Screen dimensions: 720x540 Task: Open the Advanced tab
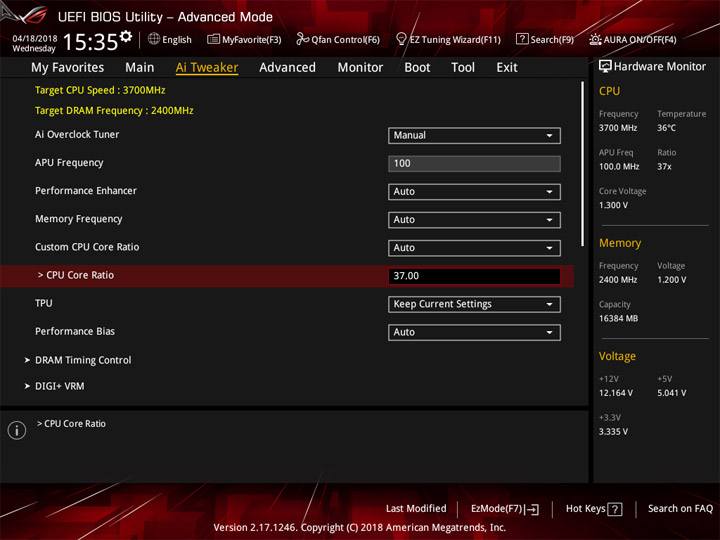[x=287, y=68]
